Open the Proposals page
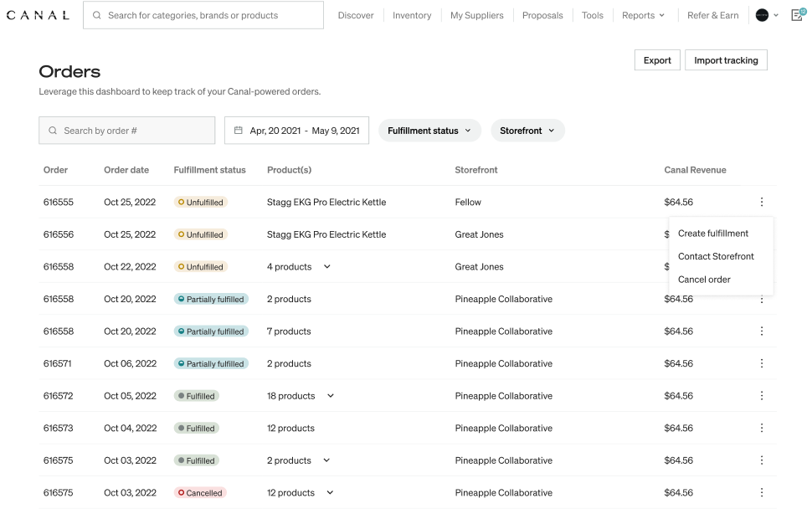 542,16
